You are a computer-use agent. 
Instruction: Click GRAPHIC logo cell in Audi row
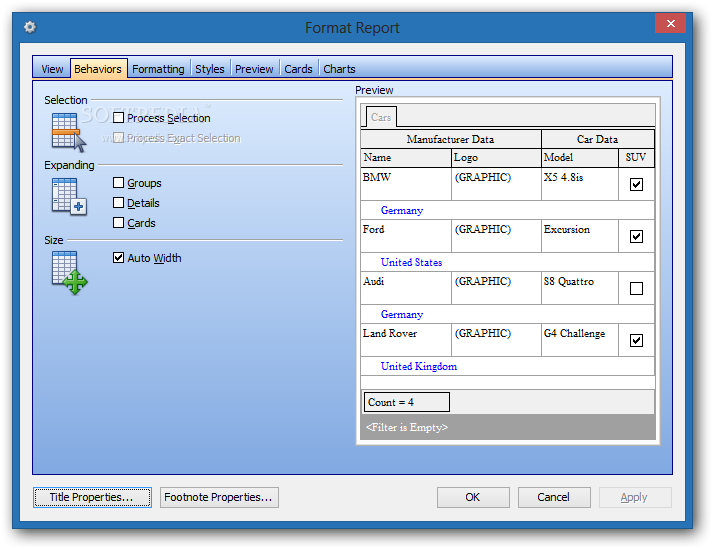tap(496, 288)
